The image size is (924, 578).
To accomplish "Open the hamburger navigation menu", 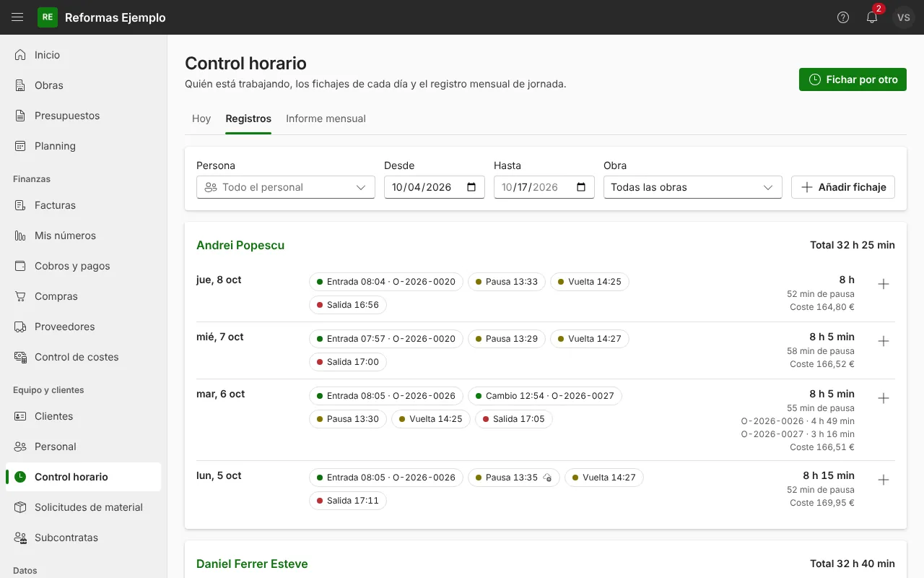I will point(17,17).
